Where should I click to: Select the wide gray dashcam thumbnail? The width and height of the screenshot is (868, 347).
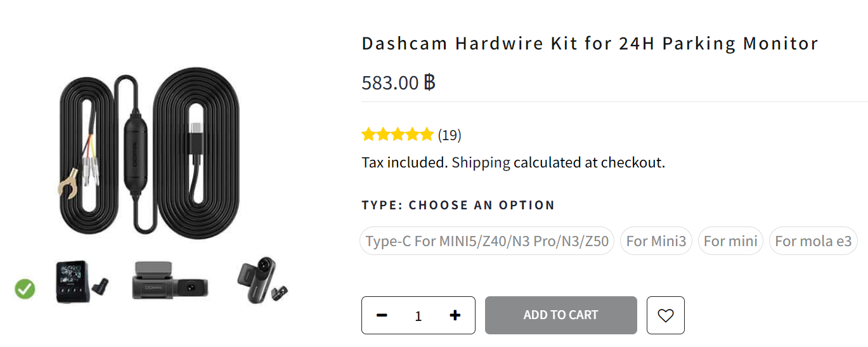[170, 282]
